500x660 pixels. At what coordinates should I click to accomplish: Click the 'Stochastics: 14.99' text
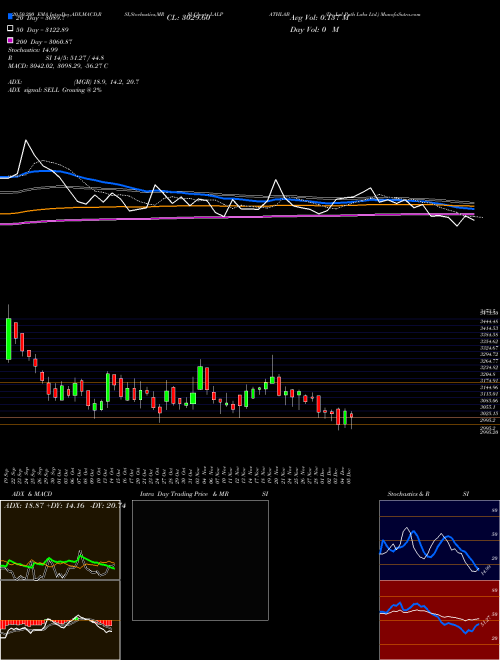tap(33, 50)
